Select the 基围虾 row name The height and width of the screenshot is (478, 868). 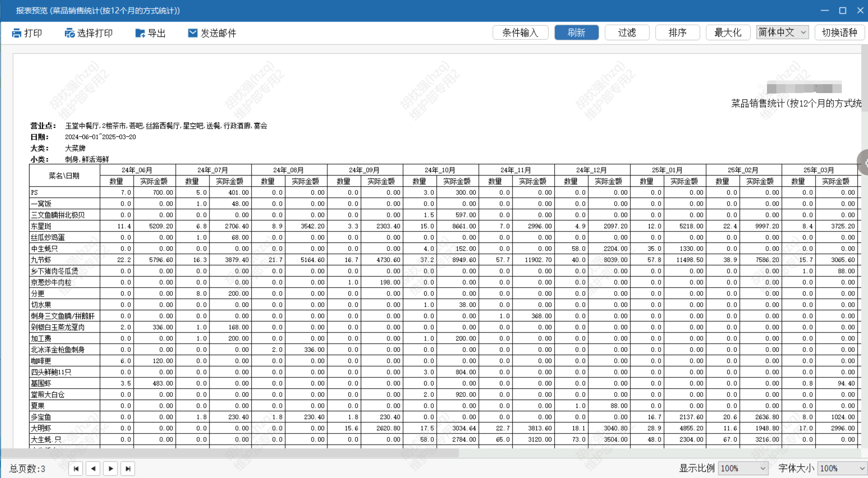(x=65, y=384)
